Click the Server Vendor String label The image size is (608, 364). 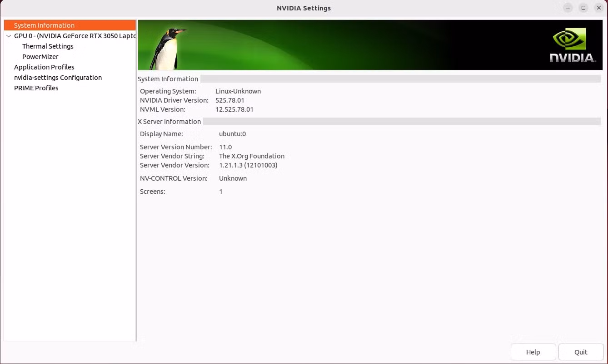(172, 156)
